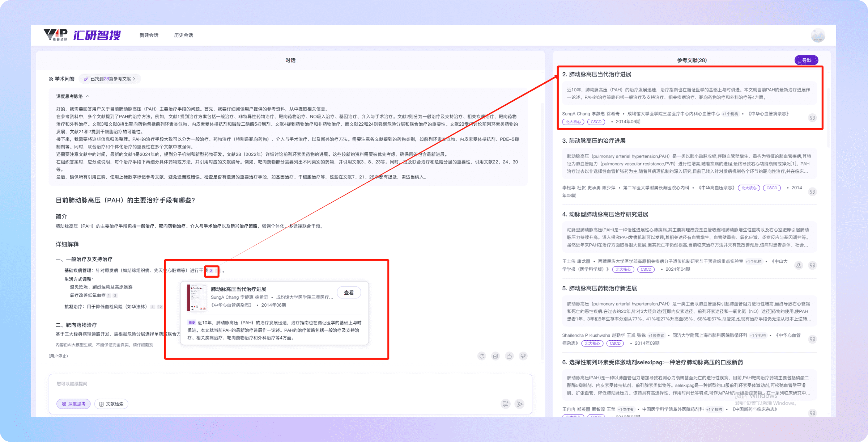Toggle 文献检索 mode button
Viewport: 868px width, 442px height.
pyautogui.click(x=111, y=404)
